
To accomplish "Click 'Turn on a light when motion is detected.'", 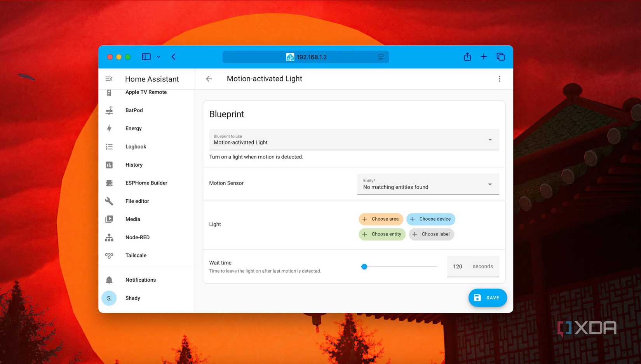I will (x=256, y=157).
